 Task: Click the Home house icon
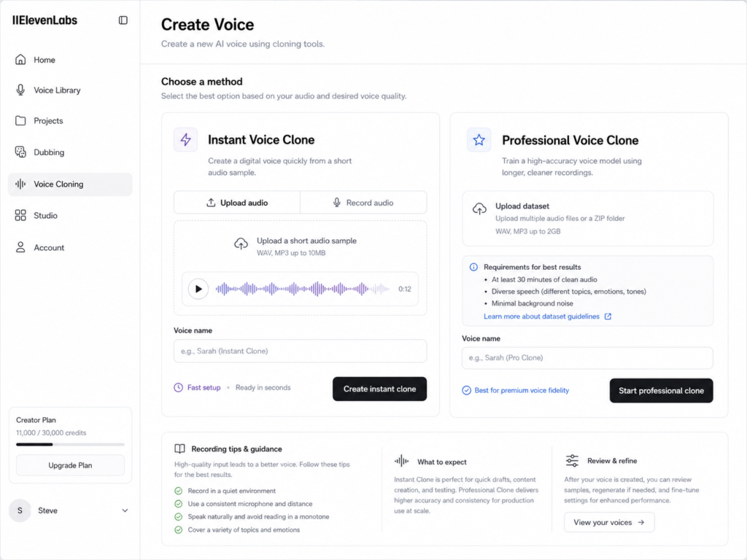20,60
